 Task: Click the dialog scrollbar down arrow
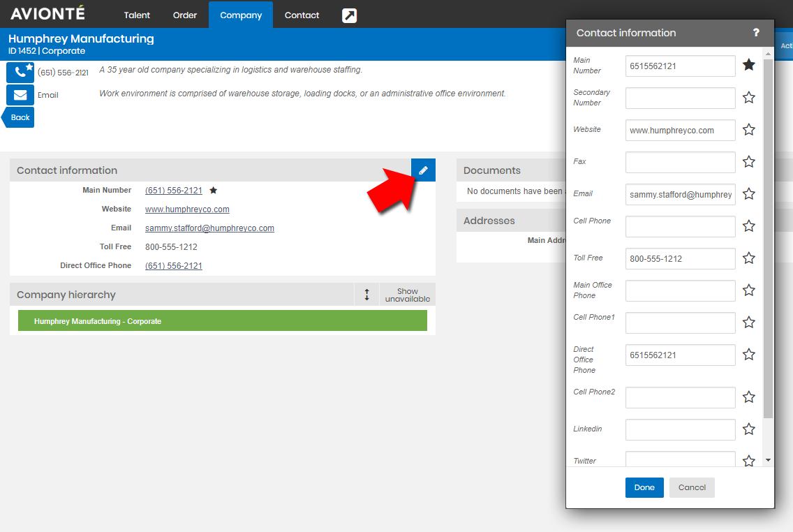(768, 460)
